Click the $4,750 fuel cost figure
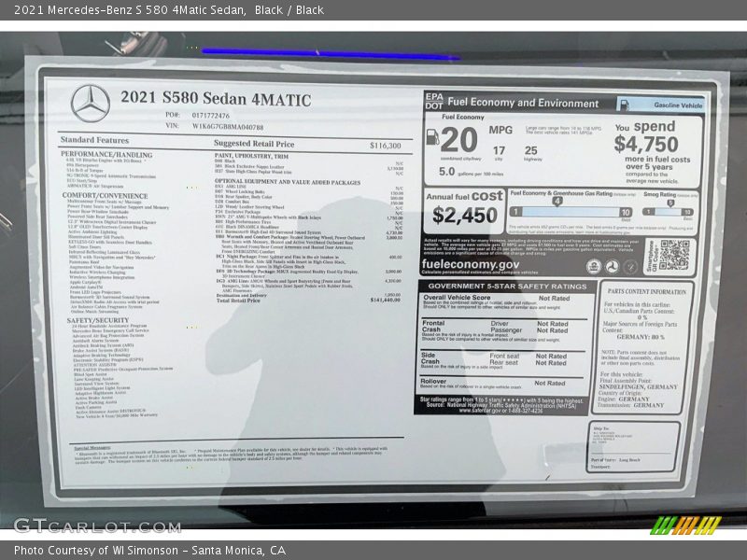747x560 pixels. coord(646,144)
